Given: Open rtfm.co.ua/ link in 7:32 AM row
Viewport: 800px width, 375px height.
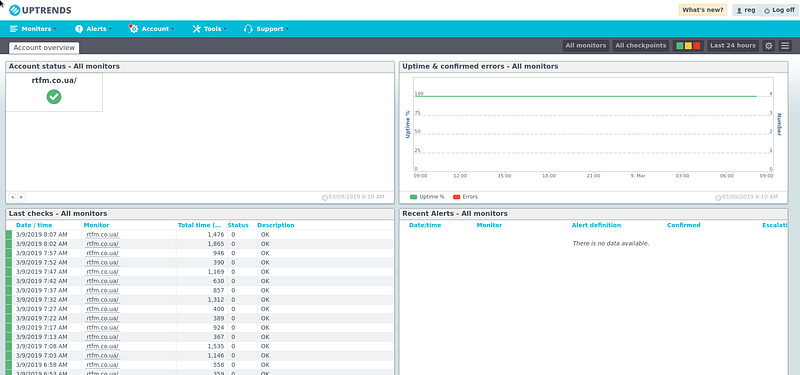Looking at the screenshot, I should (x=103, y=299).
